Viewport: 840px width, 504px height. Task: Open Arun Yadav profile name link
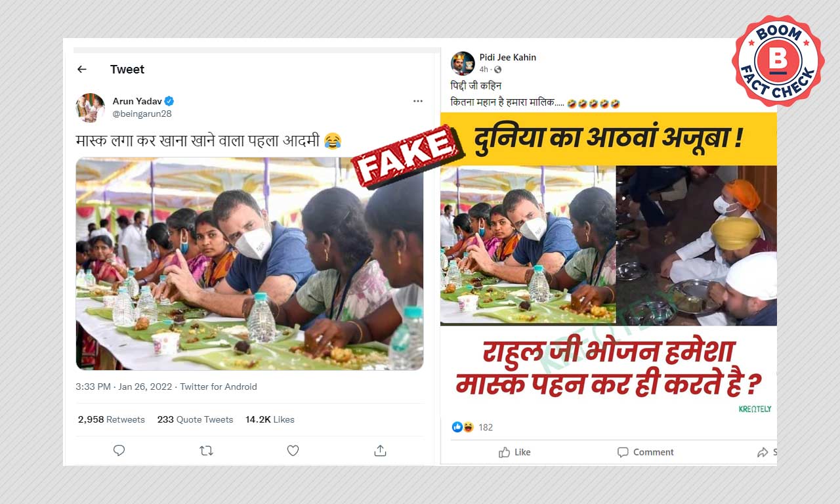137,101
